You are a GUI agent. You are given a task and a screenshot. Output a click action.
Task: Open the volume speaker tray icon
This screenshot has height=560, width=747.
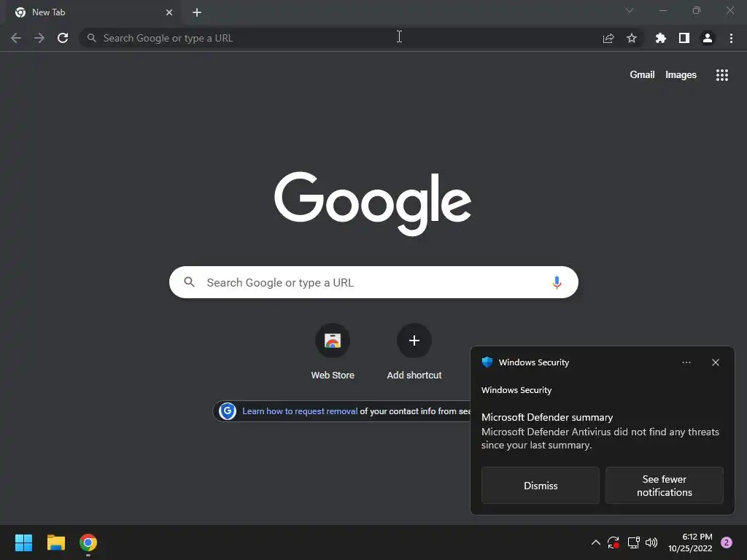651,542
